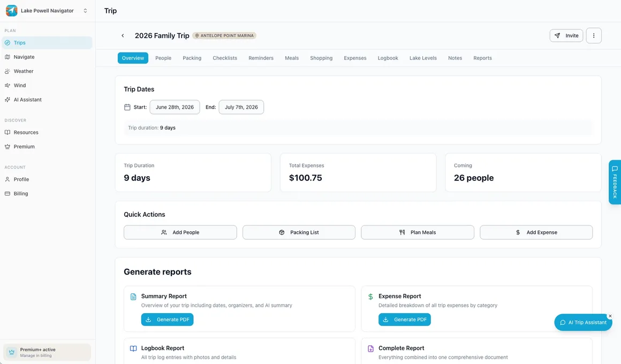Click the Logbook Report book icon
The width and height of the screenshot is (621, 364).
tap(133, 348)
